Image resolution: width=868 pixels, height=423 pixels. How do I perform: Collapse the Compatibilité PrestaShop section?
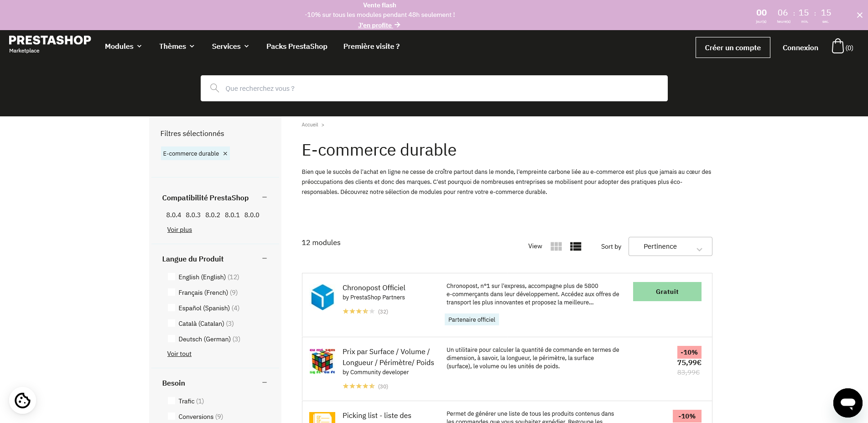[x=265, y=197]
